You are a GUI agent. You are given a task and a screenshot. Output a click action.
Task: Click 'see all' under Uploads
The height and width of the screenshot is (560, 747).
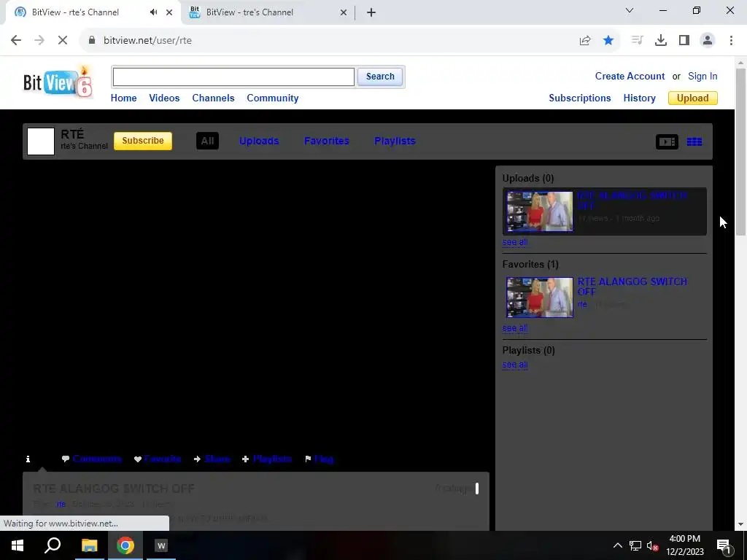pos(515,242)
